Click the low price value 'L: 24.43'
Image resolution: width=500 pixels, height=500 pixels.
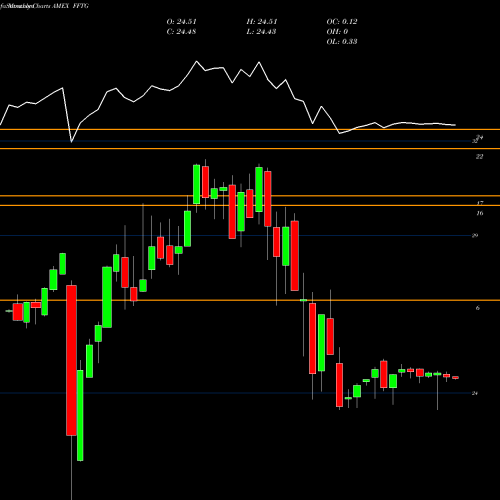tap(261, 31)
